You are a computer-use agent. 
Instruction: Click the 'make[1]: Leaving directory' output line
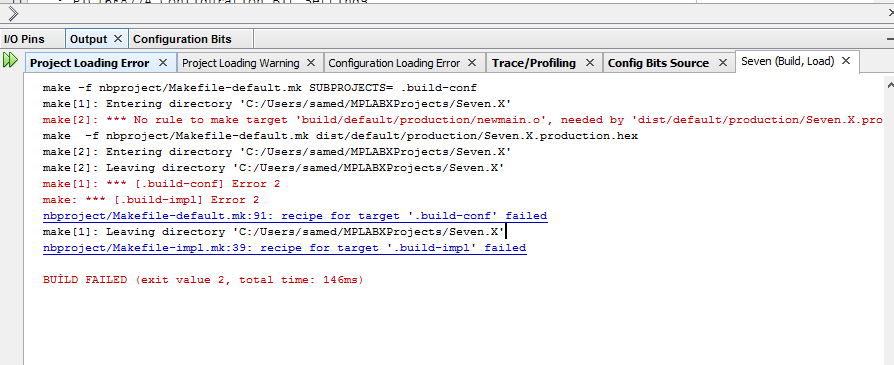pos(273,232)
